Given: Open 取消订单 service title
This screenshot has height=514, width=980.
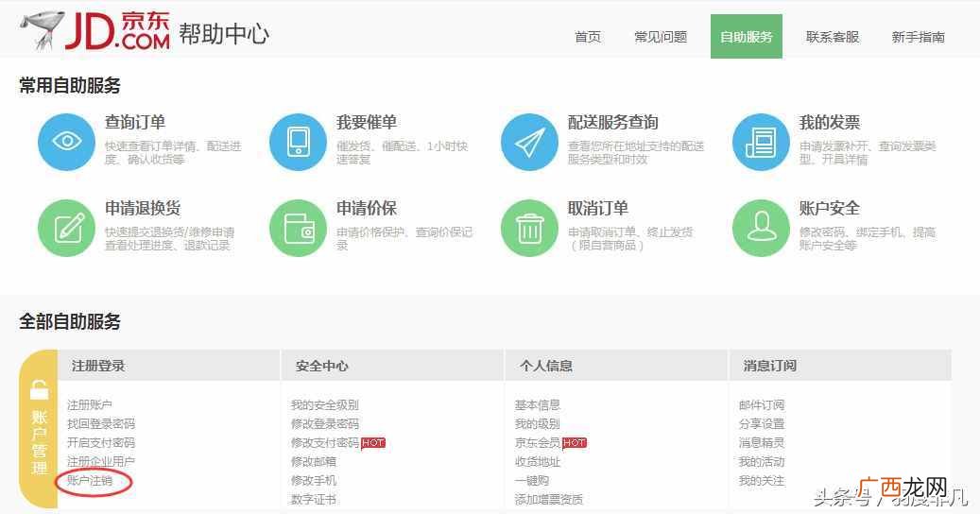Looking at the screenshot, I should [x=597, y=208].
